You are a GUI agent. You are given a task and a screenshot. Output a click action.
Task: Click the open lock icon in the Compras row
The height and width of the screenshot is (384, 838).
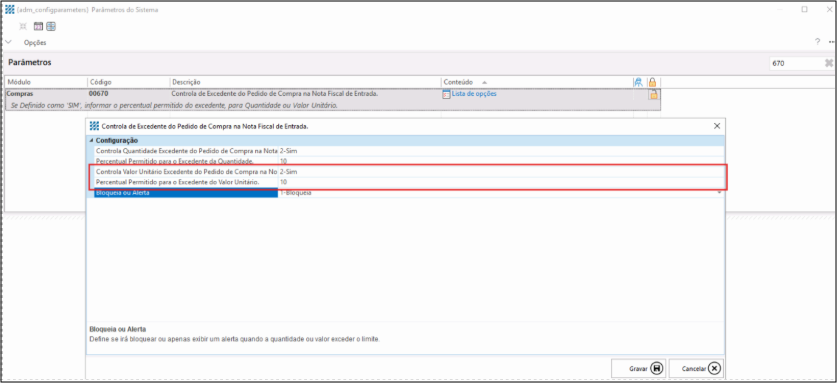[x=654, y=95]
